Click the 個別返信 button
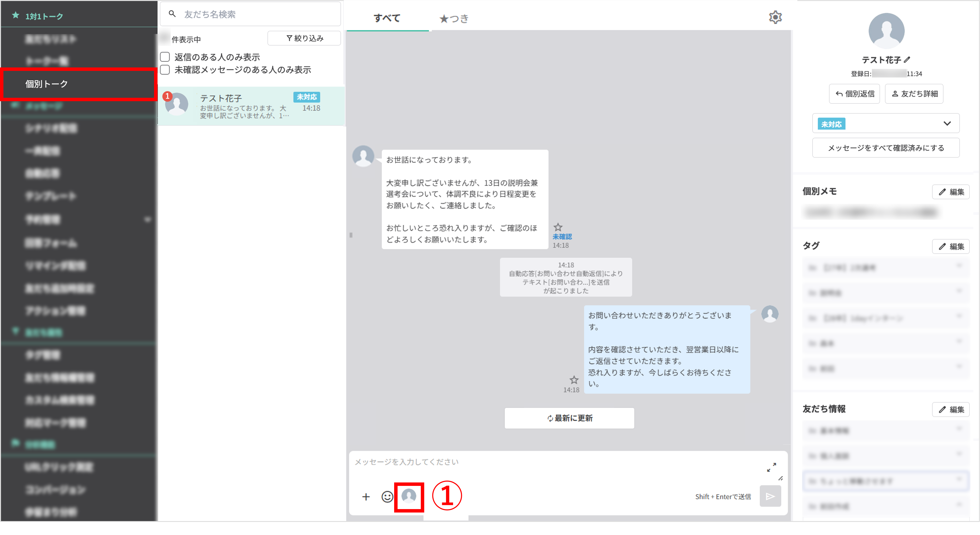The width and height of the screenshot is (980, 535). (x=854, y=94)
